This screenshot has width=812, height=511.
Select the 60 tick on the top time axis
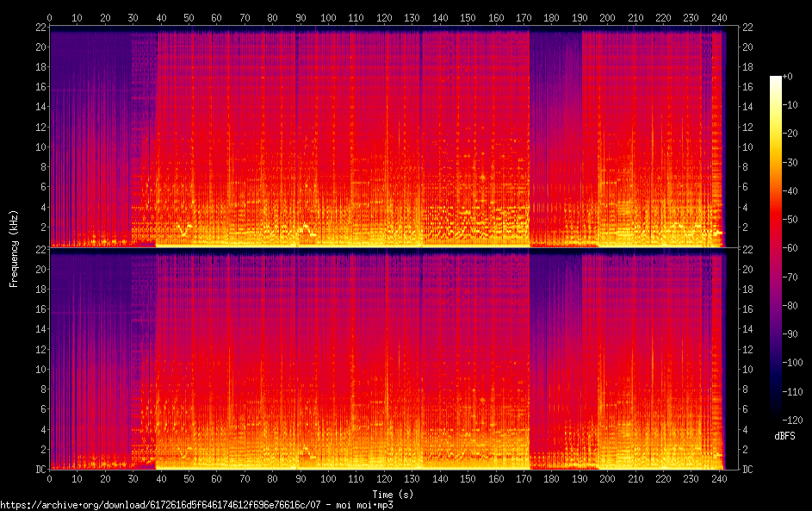click(216, 17)
